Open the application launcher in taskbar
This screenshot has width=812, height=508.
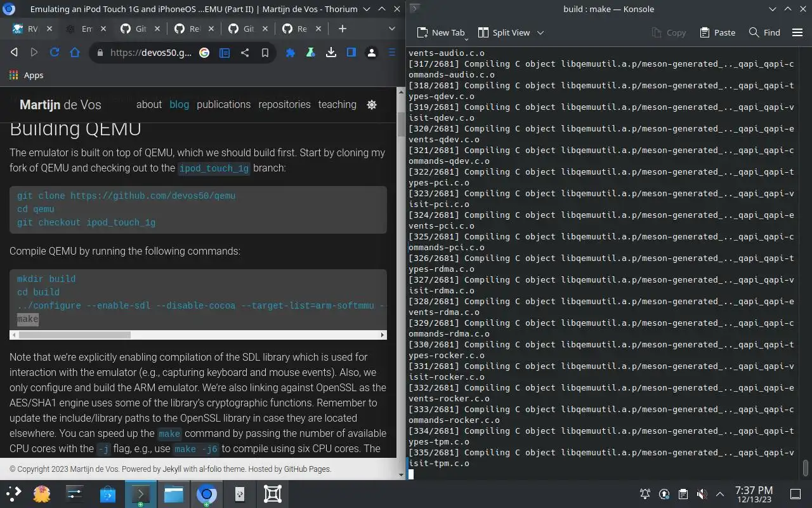[13, 493]
